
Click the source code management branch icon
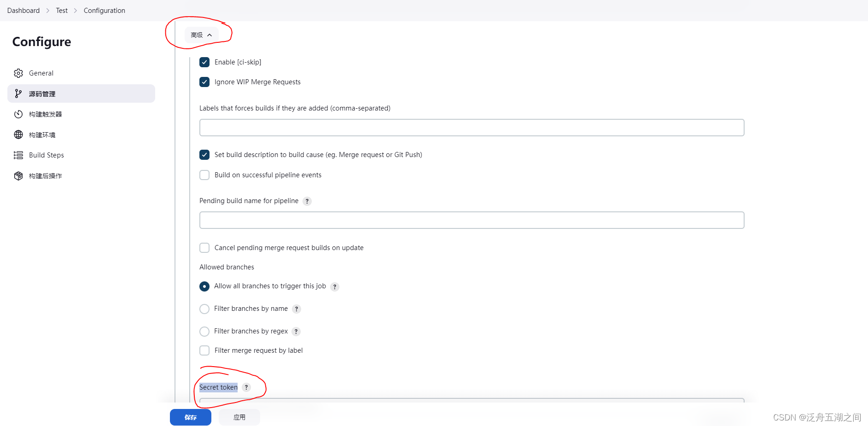tap(18, 93)
